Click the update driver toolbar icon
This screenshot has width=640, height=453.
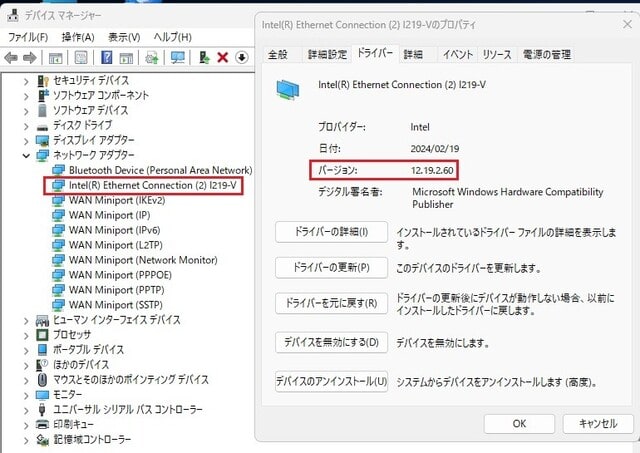(x=152, y=58)
